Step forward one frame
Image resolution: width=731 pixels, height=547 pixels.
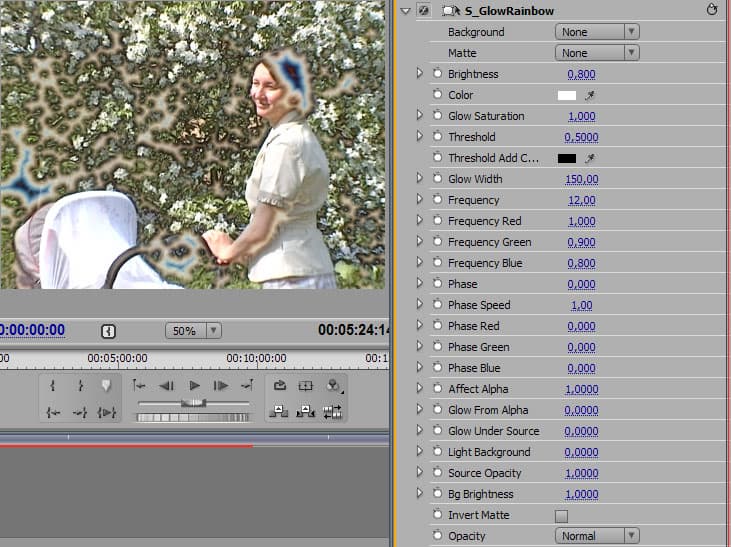[x=221, y=386]
